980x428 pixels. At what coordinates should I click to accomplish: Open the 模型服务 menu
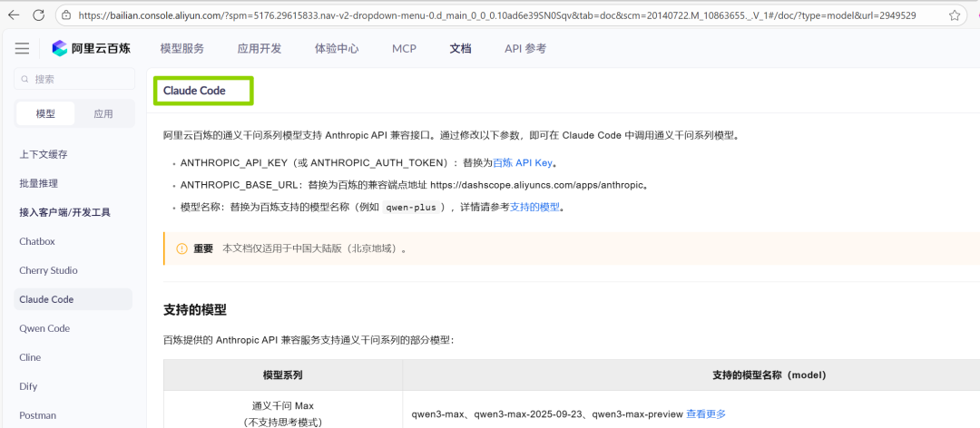pyautogui.click(x=181, y=49)
